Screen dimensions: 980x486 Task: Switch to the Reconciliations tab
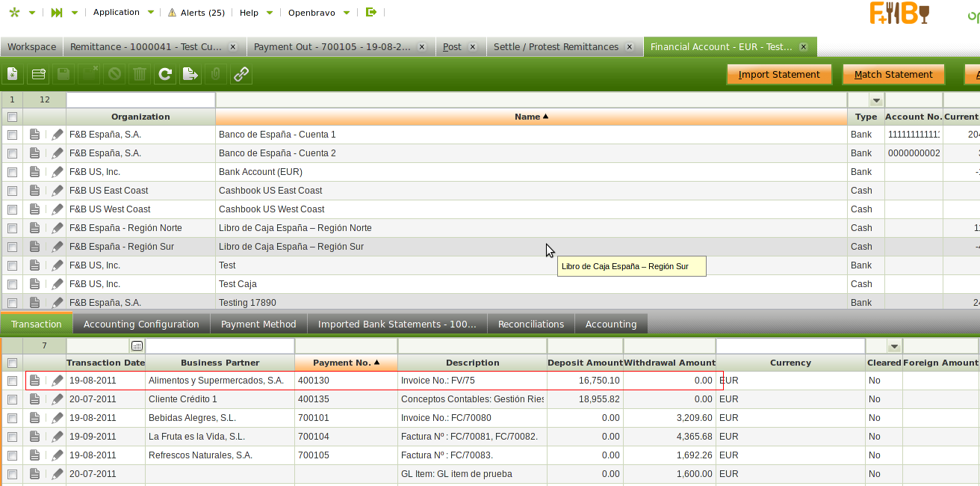pos(531,324)
